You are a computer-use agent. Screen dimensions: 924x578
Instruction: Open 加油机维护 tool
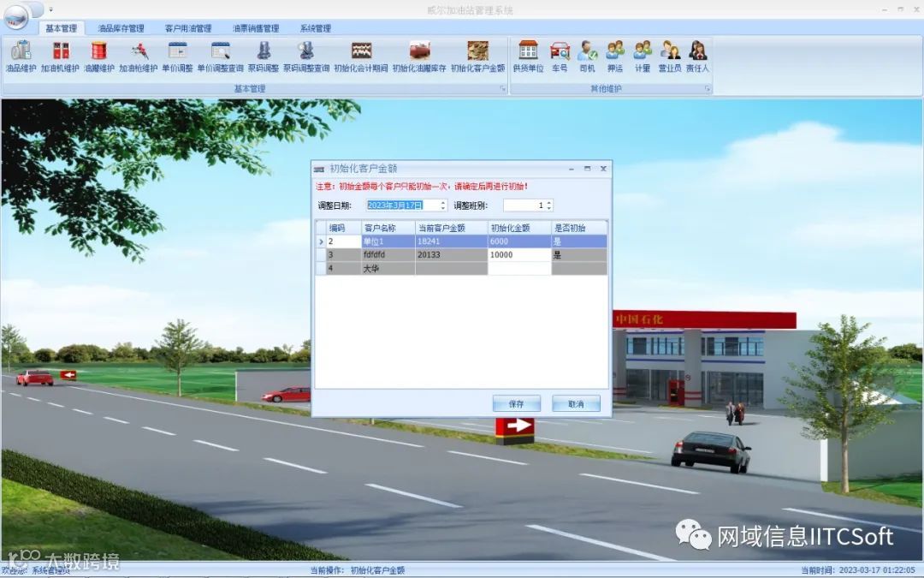(x=60, y=57)
